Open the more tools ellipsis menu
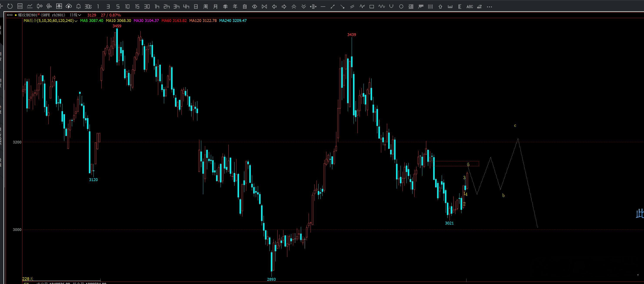 point(489,7)
